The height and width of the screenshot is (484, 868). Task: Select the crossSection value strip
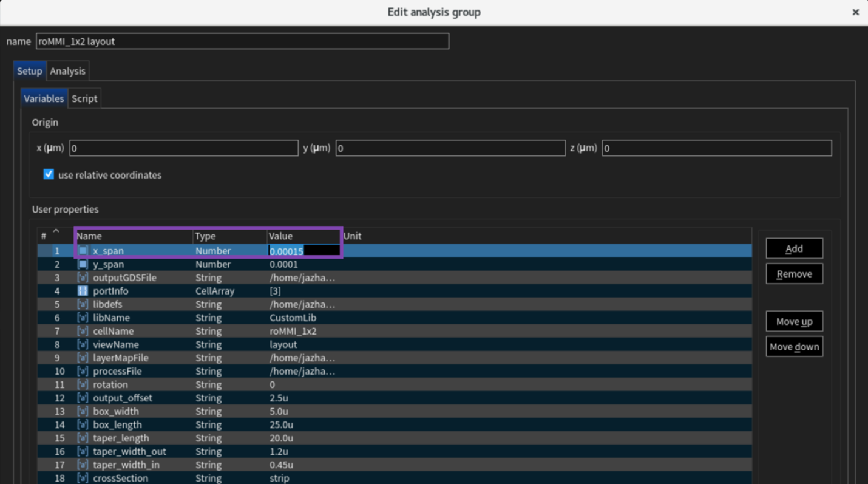tap(279, 478)
